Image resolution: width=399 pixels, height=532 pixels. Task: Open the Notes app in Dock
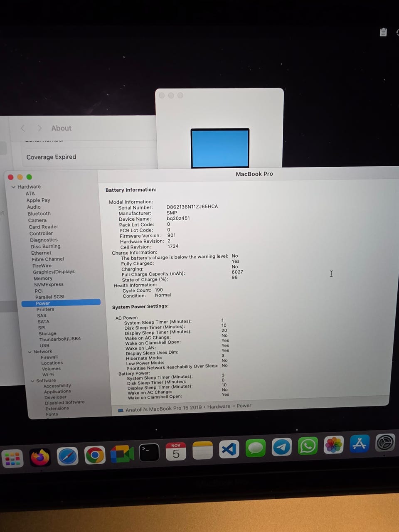(202, 450)
